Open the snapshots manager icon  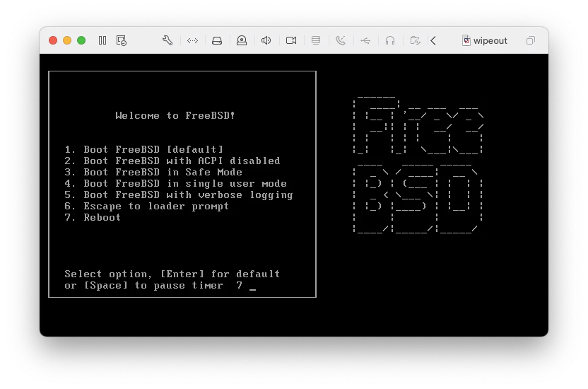click(x=121, y=40)
